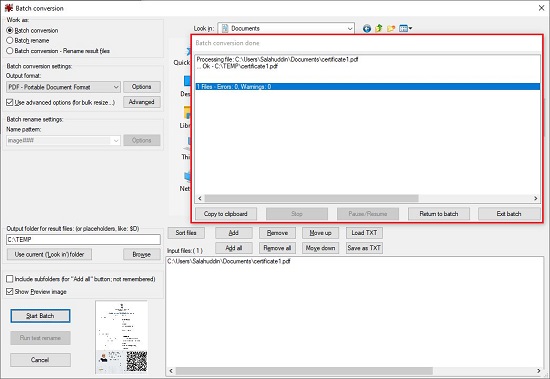Image resolution: width=550 pixels, height=379 pixels.
Task: Click Options button beside Output format
Action: (142, 87)
